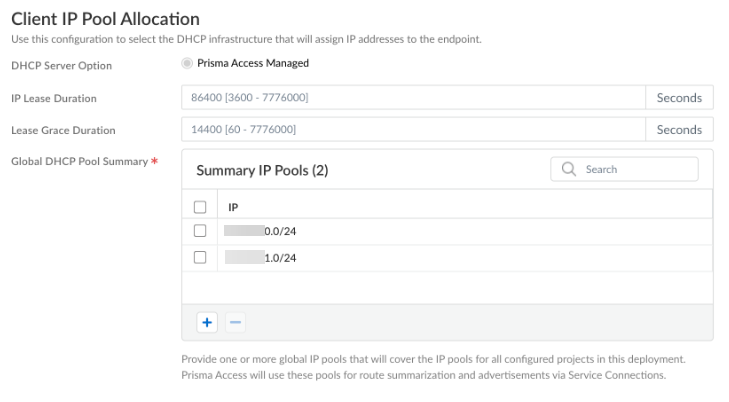This screenshot has height=402, width=729.
Task: Select the Prisma Access Managed radio button
Action: tap(187, 63)
